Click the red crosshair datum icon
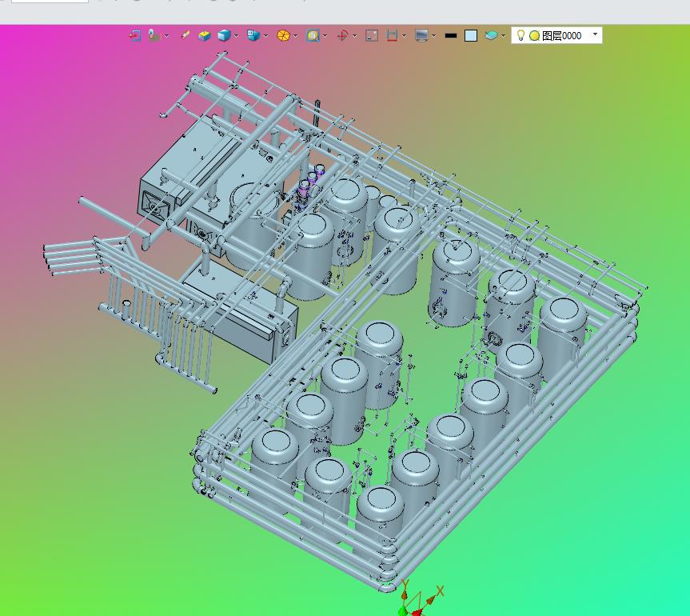The height and width of the screenshot is (616, 690). point(342,36)
